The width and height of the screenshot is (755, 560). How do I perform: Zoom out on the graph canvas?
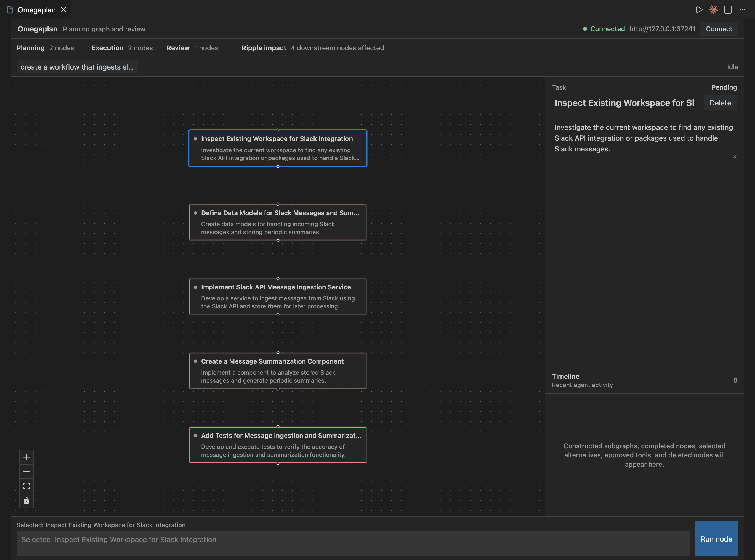[26, 471]
